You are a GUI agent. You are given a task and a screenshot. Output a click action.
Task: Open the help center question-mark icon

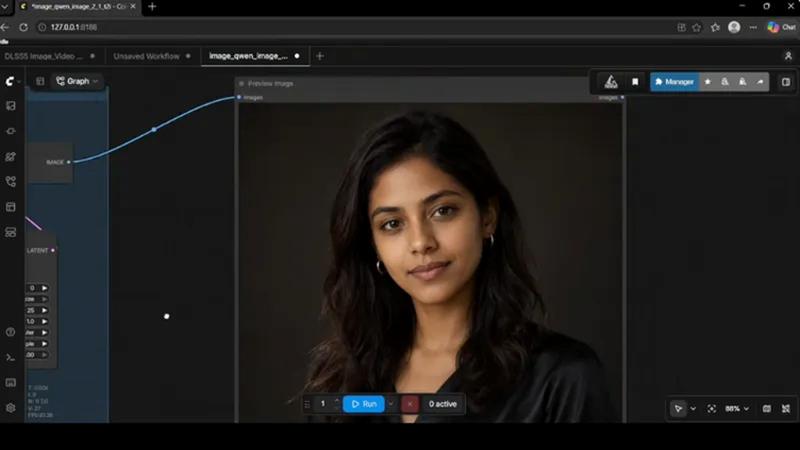click(10, 332)
